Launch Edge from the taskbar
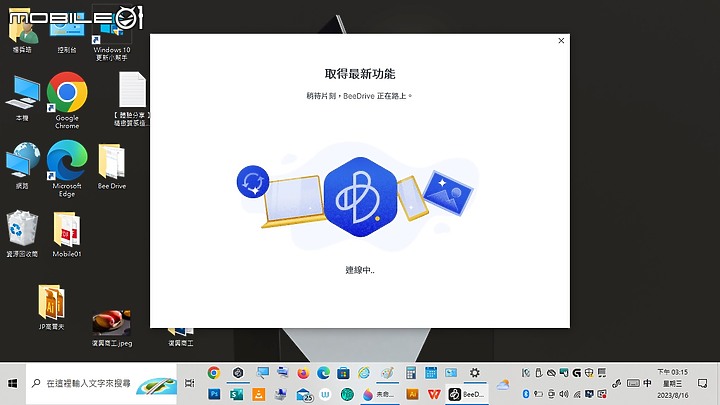Screen dimensions: 720x405 click(x=323, y=373)
